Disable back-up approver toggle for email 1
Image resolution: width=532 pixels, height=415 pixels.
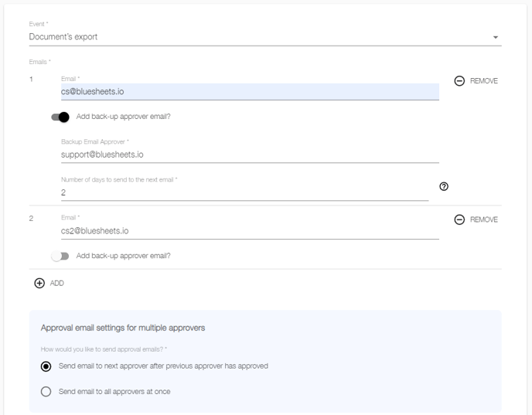(x=60, y=117)
